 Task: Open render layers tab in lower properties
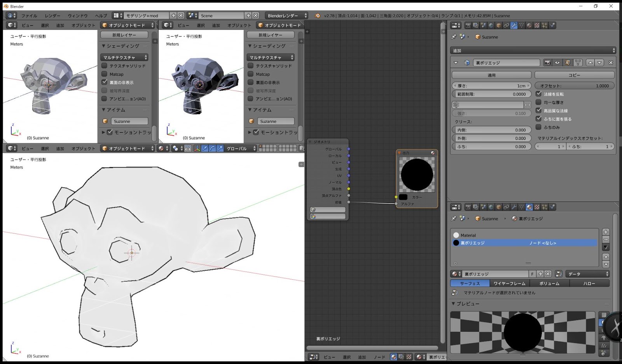tap(475, 207)
